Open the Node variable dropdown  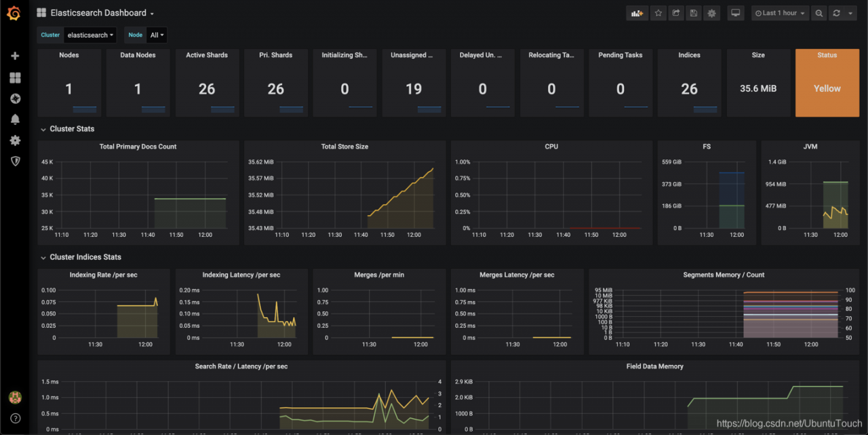[x=157, y=35]
